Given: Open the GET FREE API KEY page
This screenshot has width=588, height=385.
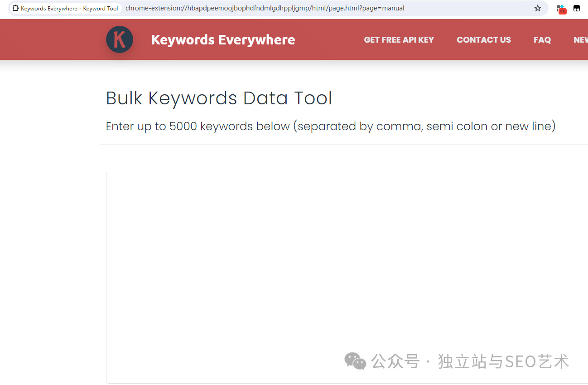Looking at the screenshot, I should point(399,40).
